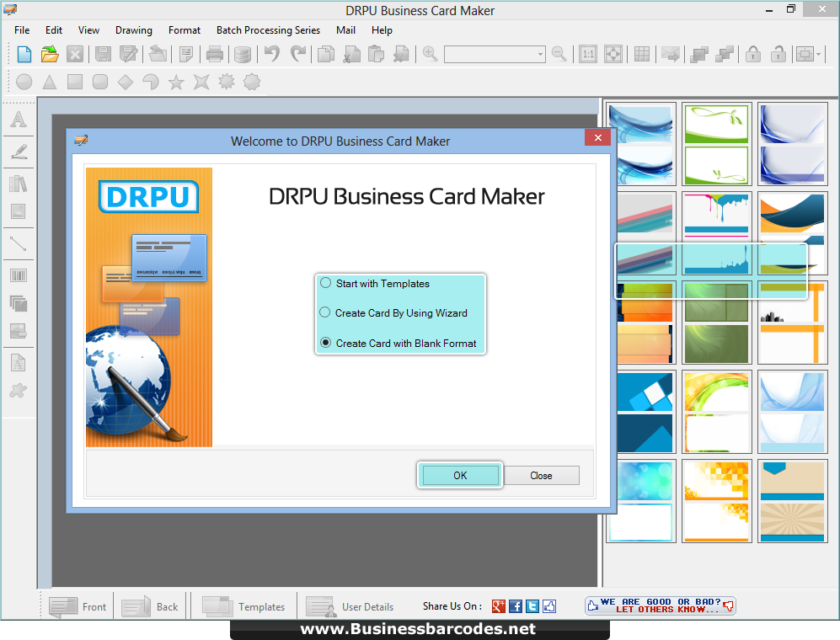Open the zoom level combo box

coord(495,54)
